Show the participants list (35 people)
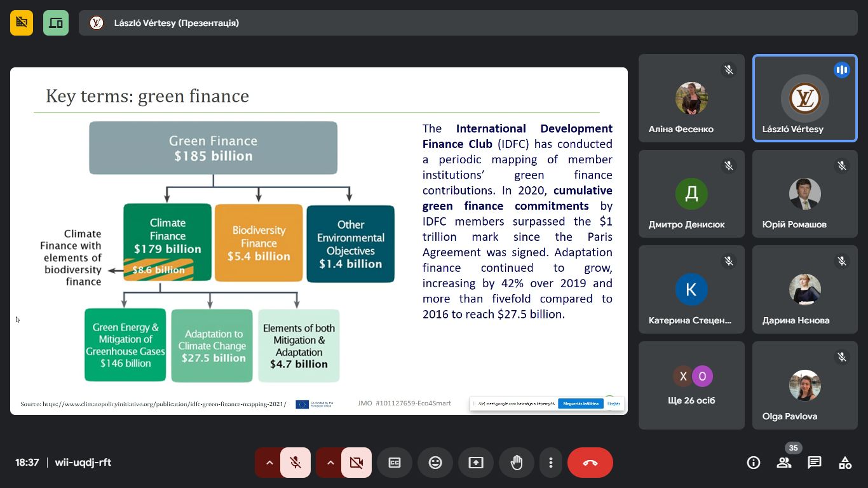This screenshot has height=488, width=868. coord(784,463)
